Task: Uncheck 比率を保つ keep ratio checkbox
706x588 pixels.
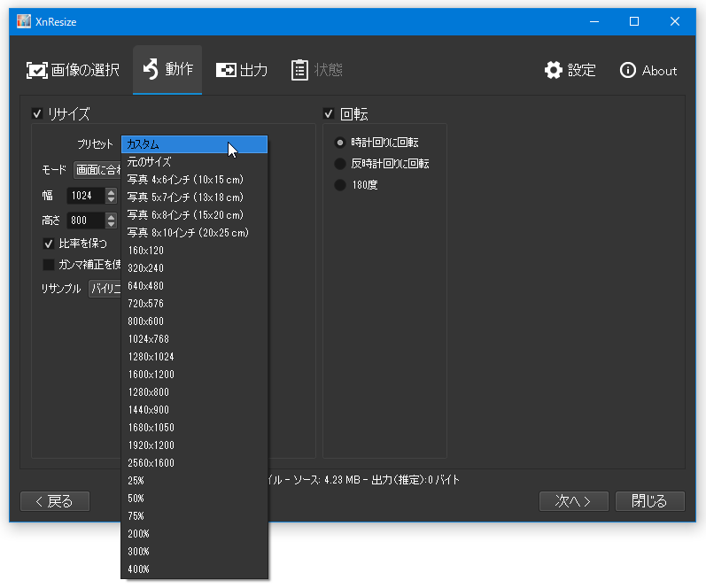Action: pyautogui.click(x=49, y=244)
